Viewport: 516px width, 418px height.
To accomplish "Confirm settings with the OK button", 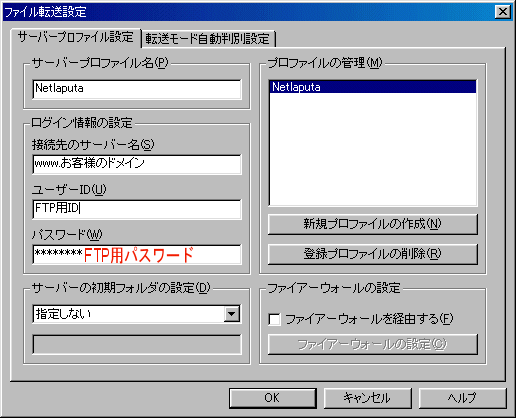I will (x=272, y=398).
